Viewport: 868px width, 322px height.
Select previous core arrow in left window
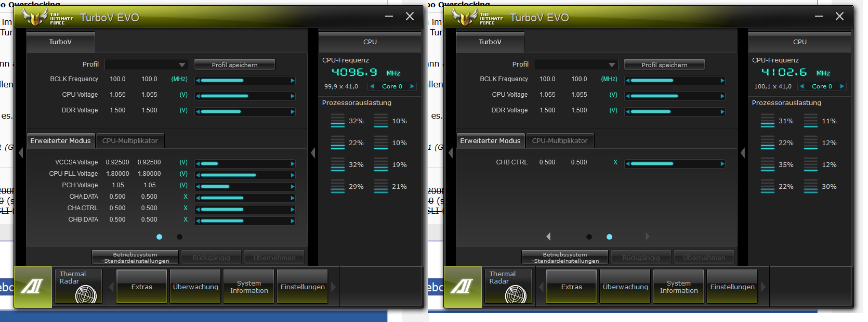click(372, 86)
